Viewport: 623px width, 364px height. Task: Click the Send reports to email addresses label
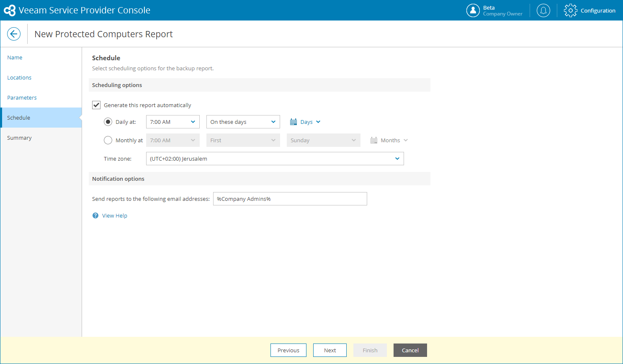(151, 199)
